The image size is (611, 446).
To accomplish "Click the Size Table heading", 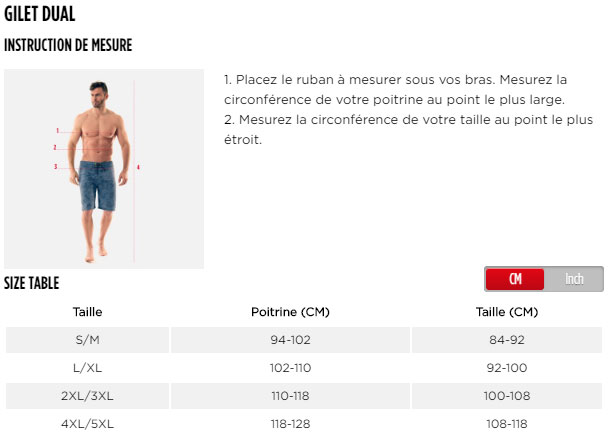I will click(32, 284).
